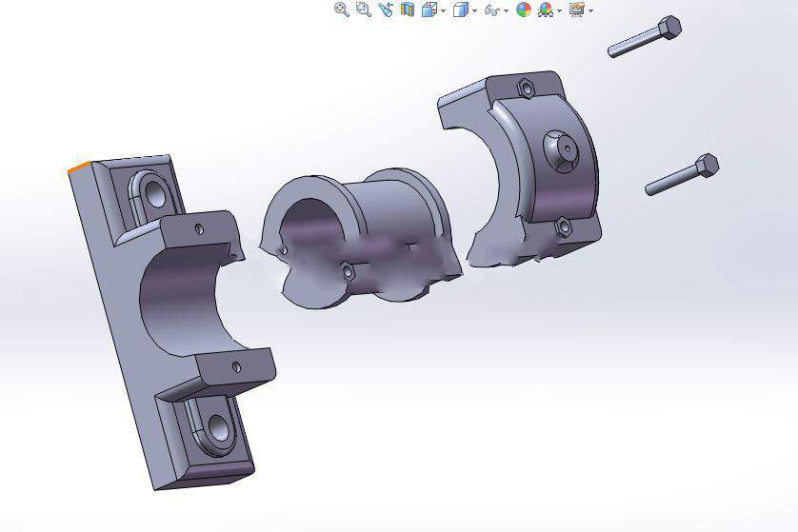Click Edit Appearance color ball icon
The width and height of the screenshot is (798, 532).
click(524, 10)
